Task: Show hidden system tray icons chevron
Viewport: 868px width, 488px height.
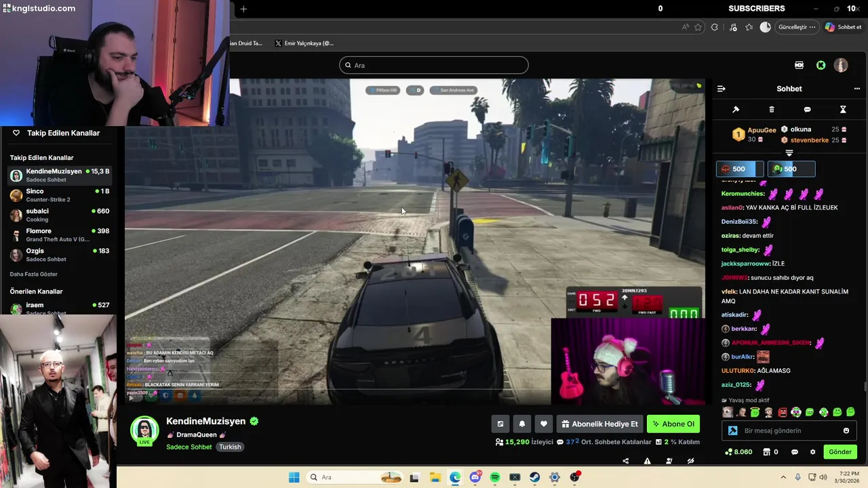Action: point(783,477)
